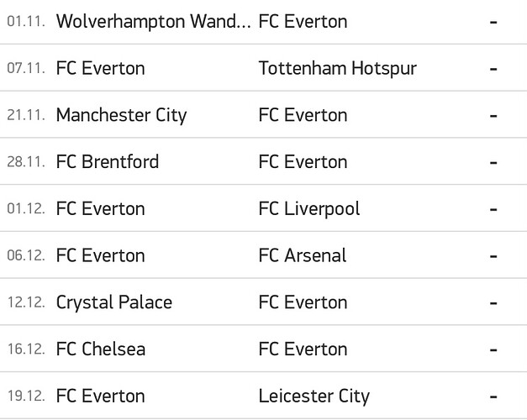Open FC Liverpool team page
The image size is (527, 420).
click(309, 209)
